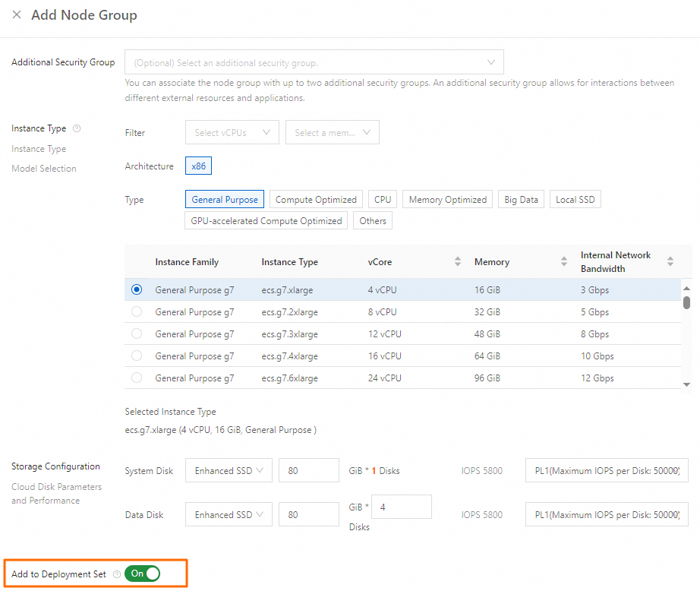Open the System Disk performance level dropdown

coord(607,470)
